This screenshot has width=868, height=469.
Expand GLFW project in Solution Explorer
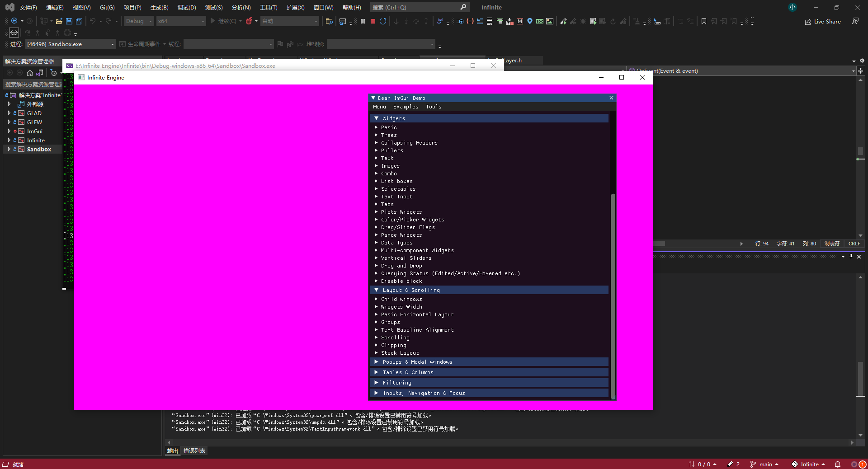click(9, 122)
